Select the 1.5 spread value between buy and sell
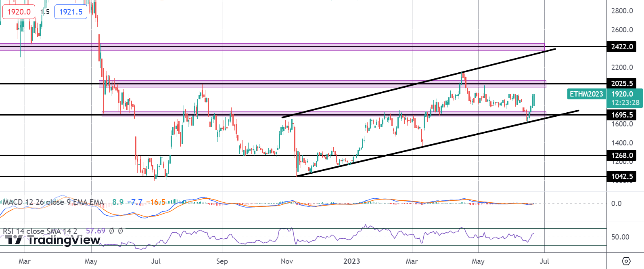The image size is (644, 269). (45, 12)
